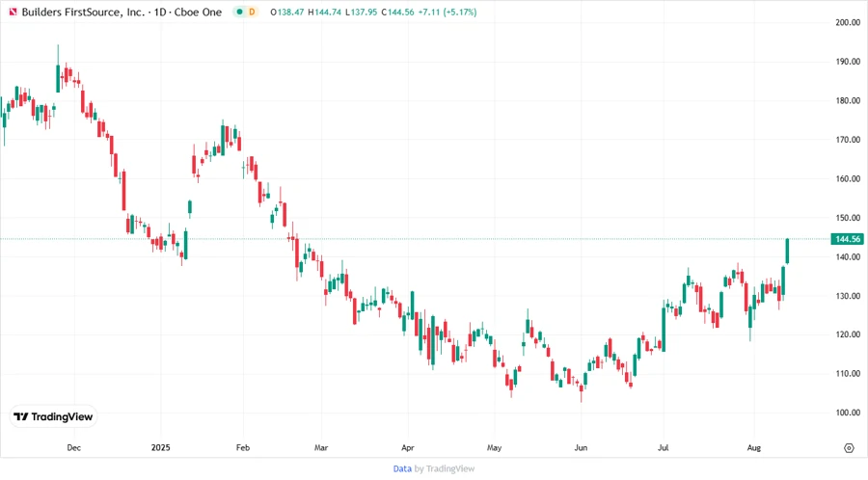Click the Mar time axis label
This screenshot has height=480, width=868.
(321, 447)
